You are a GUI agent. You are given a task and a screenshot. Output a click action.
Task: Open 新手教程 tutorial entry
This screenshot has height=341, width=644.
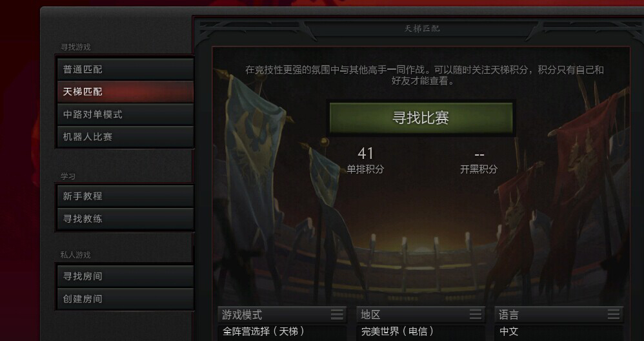pos(125,196)
